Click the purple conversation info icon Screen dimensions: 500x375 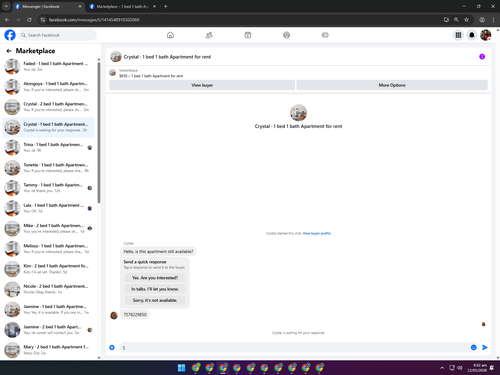[482, 57]
